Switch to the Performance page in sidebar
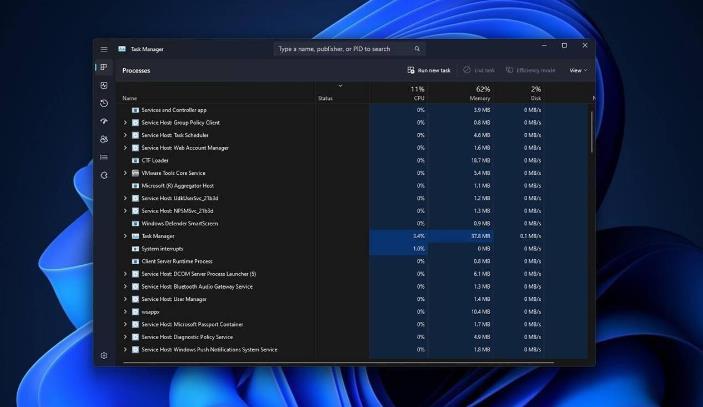Screen dimensions: 703x407 (103, 85)
